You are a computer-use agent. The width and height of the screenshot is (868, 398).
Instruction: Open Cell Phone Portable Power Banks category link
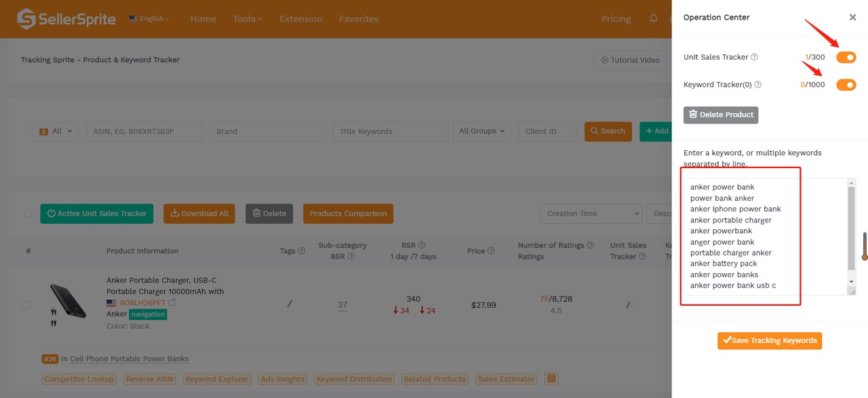pos(129,359)
